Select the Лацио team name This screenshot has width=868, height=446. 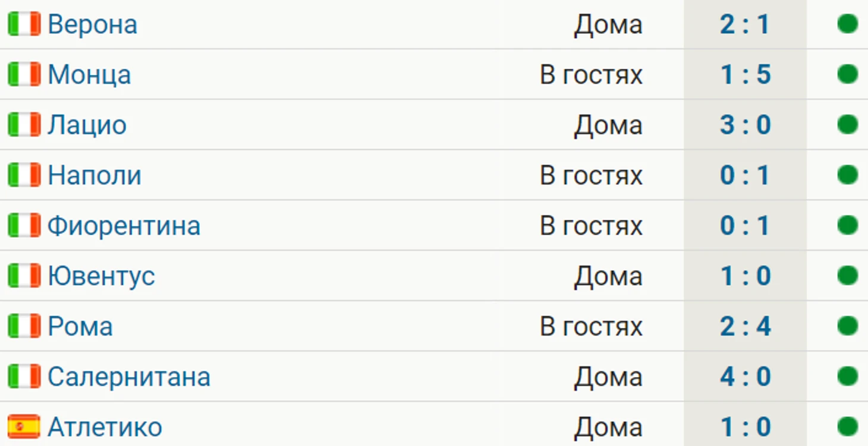tap(87, 126)
